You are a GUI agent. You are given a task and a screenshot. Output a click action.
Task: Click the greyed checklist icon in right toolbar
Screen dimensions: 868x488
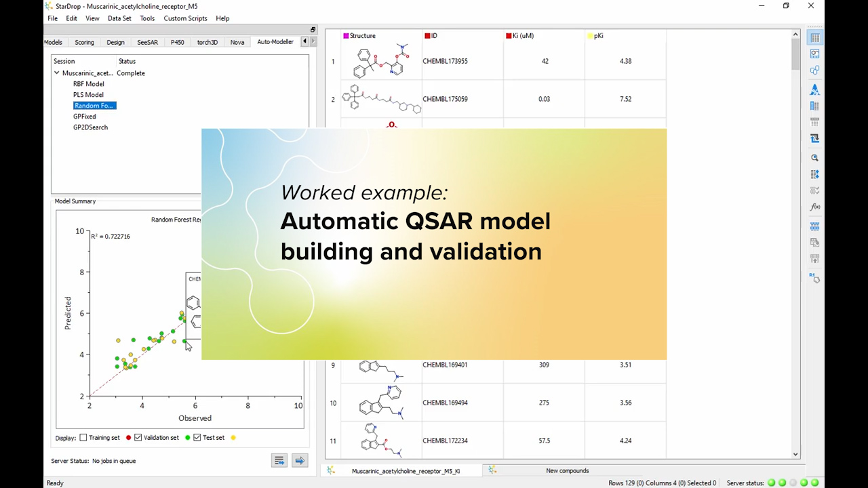click(x=814, y=190)
